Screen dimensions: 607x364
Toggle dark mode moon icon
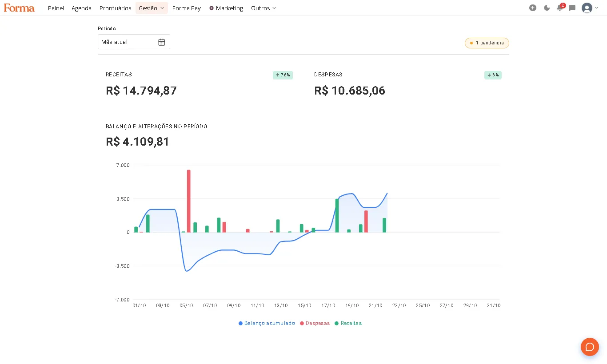click(547, 8)
